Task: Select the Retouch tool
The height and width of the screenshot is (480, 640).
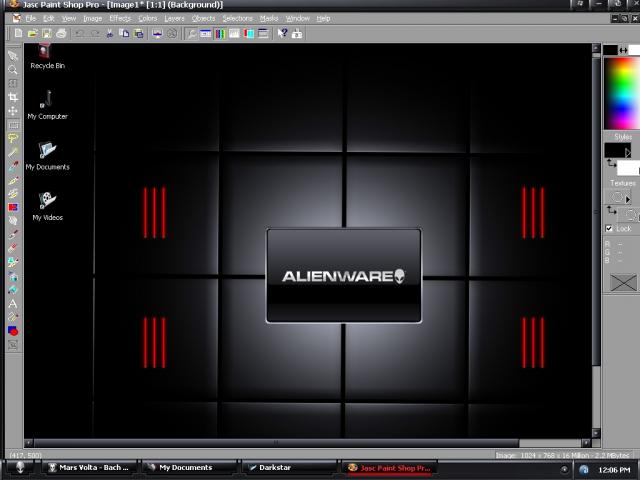Action: tap(13, 221)
